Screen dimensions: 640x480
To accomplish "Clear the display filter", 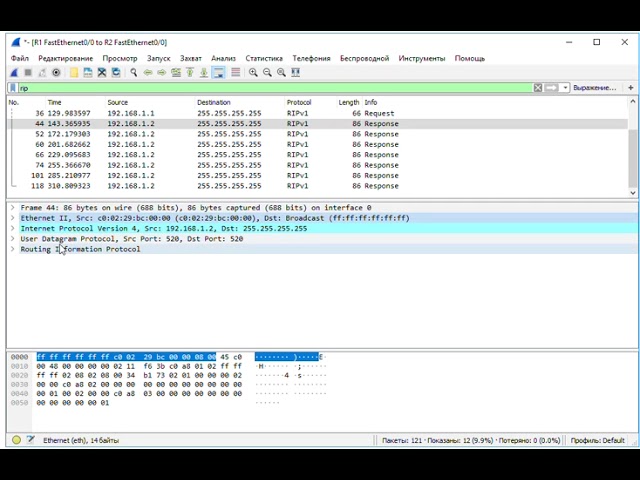I will coord(538,88).
